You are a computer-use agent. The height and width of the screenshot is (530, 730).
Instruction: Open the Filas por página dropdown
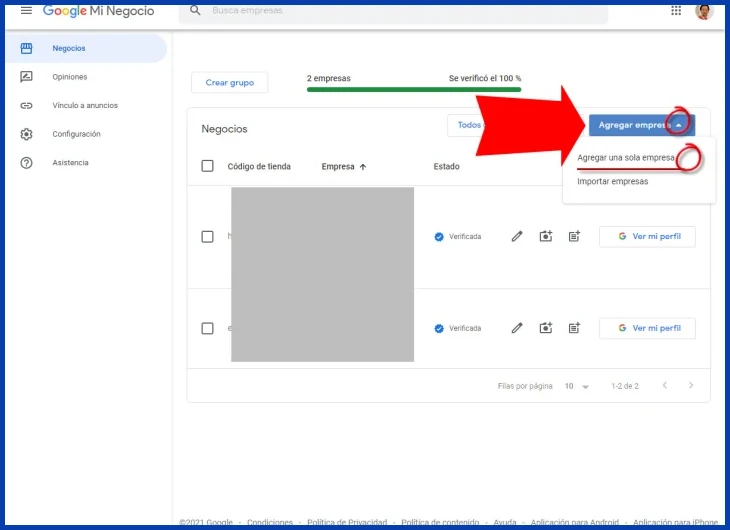coord(577,386)
